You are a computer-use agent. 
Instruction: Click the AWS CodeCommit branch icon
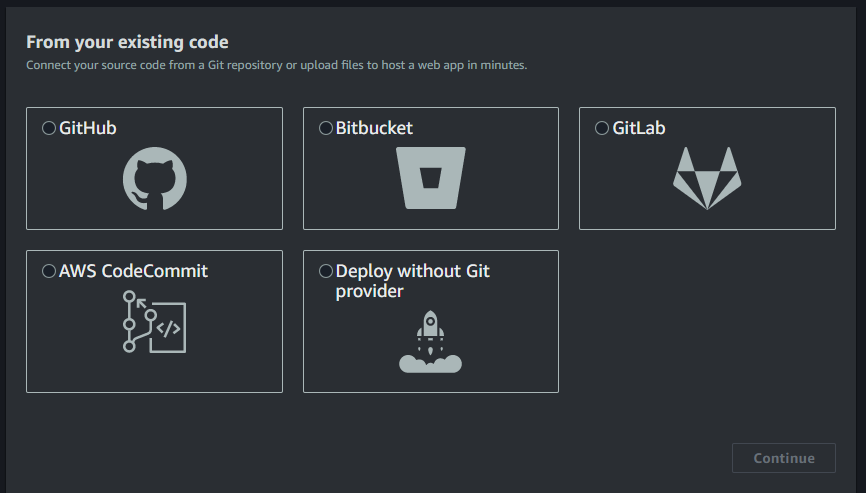(155, 321)
